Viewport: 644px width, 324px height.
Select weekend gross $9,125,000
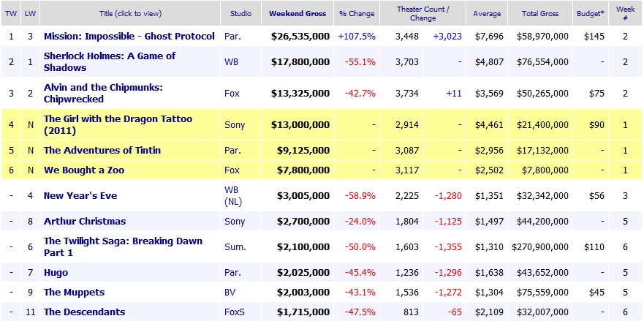303,150
